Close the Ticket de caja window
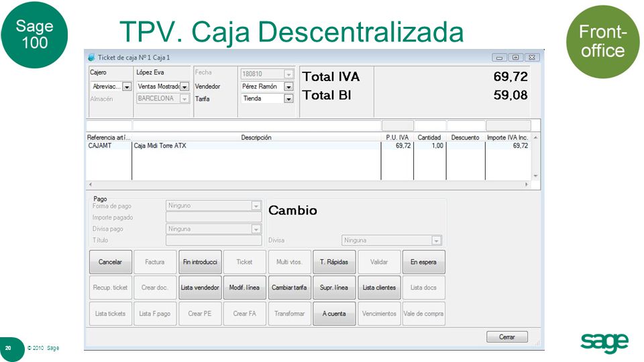 532,58
